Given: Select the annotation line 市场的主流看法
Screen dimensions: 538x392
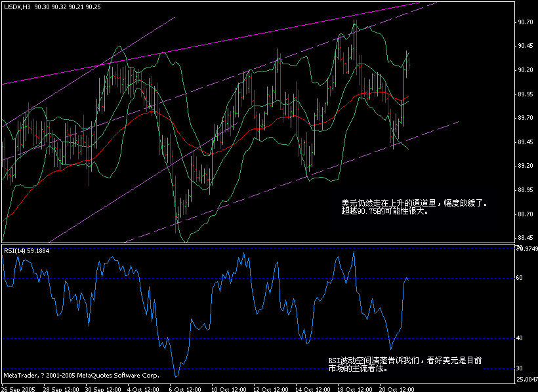Looking at the screenshot, I should (358, 368).
